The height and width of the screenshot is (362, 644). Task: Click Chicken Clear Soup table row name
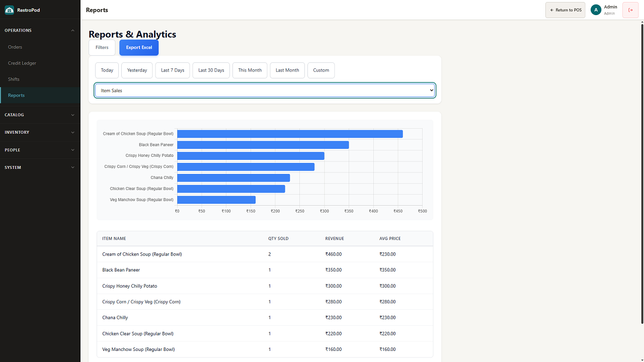pyautogui.click(x=138, y=333)
